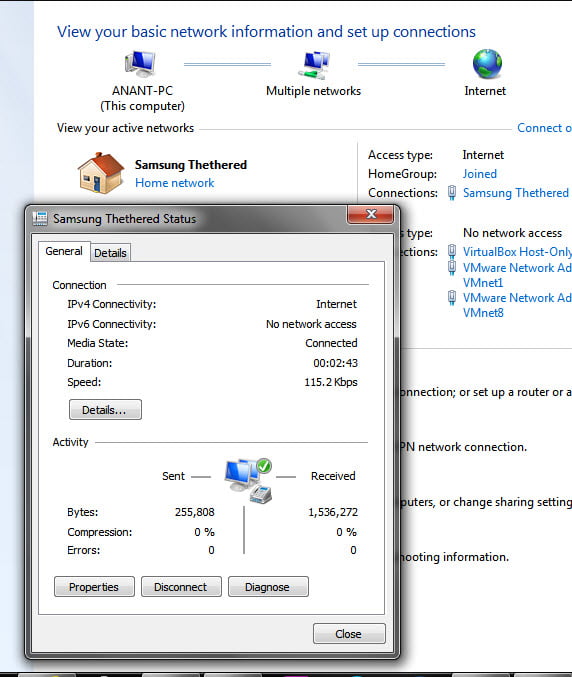Open Properties of the connection
Screen dimensions: 572x677
click(x=94, y=587)
